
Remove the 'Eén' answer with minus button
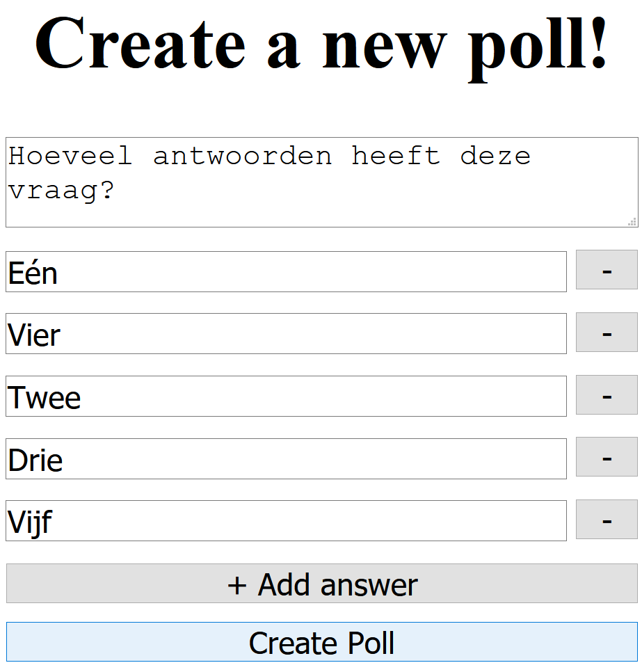click(607, 270)
